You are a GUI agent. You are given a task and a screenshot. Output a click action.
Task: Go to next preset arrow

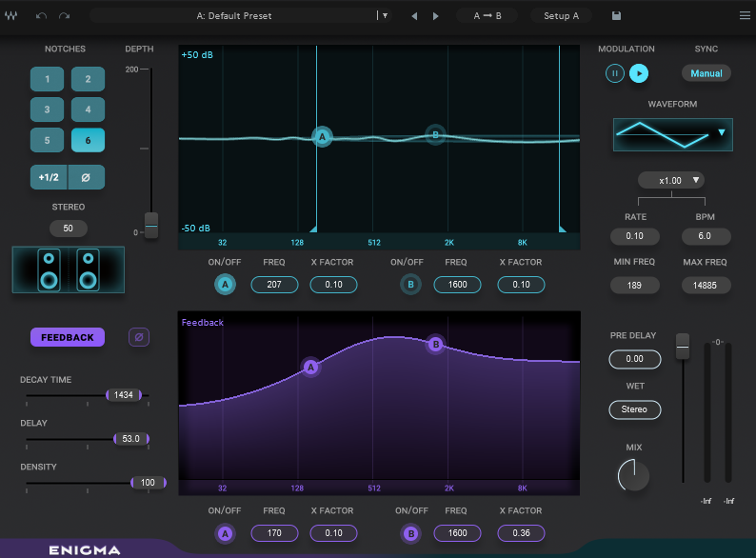point(436,16)
